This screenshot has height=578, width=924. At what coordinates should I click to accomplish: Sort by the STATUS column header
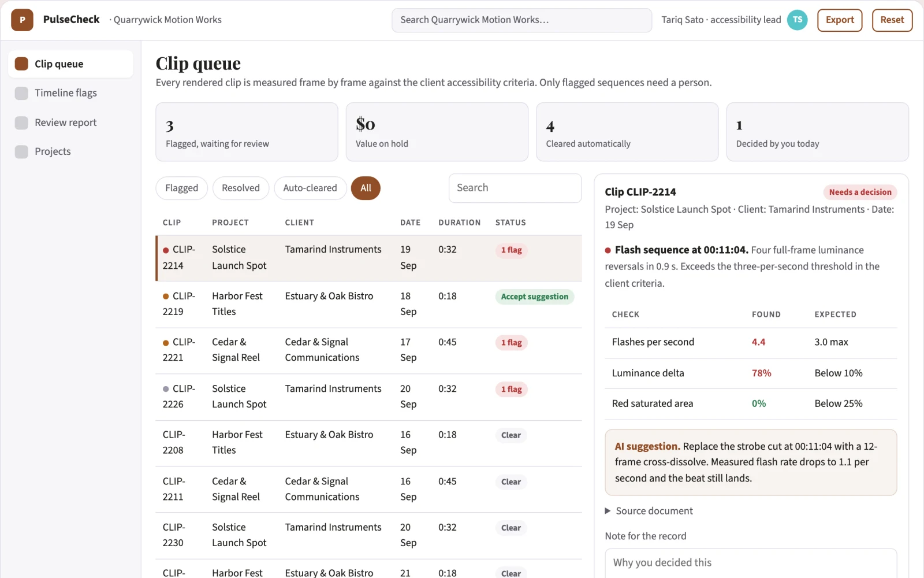pos(511,223)
